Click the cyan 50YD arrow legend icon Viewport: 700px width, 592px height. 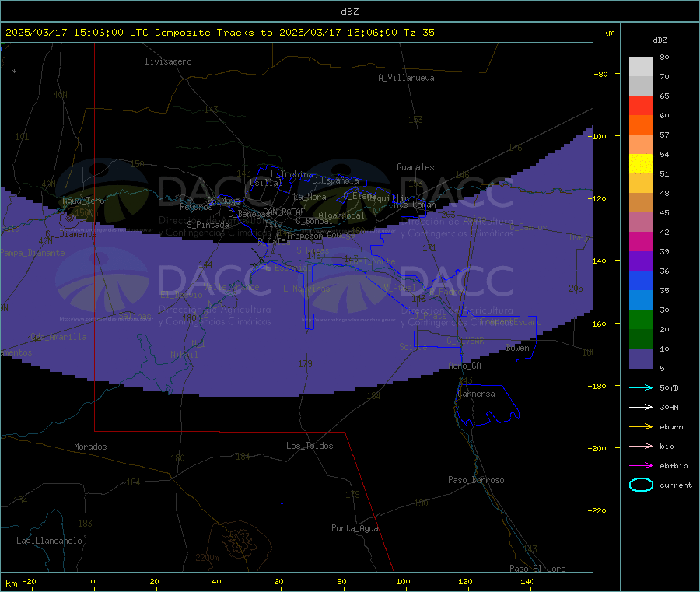[641, 387]
